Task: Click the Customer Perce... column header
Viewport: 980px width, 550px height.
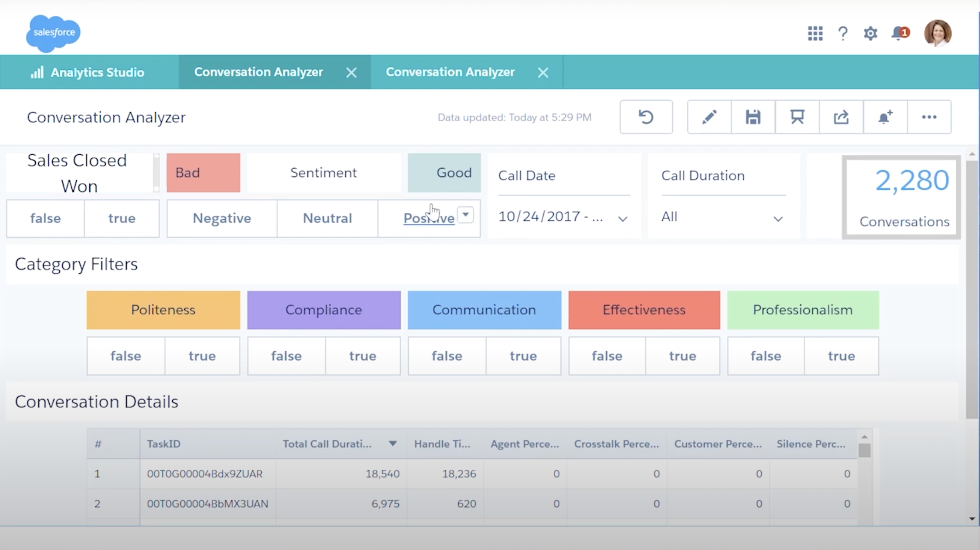Action: 718,444
